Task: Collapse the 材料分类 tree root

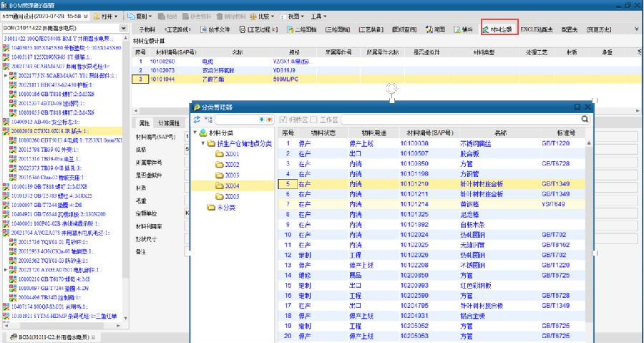Action: click(x=195, y=132)
